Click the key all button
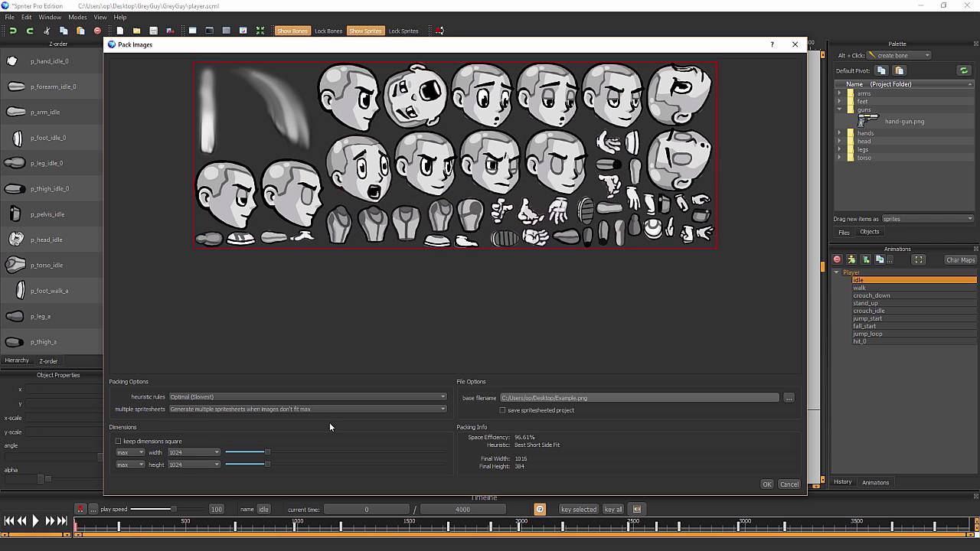Screen dimensions: 980x551 pyautogui.click(x=613, y=509)
